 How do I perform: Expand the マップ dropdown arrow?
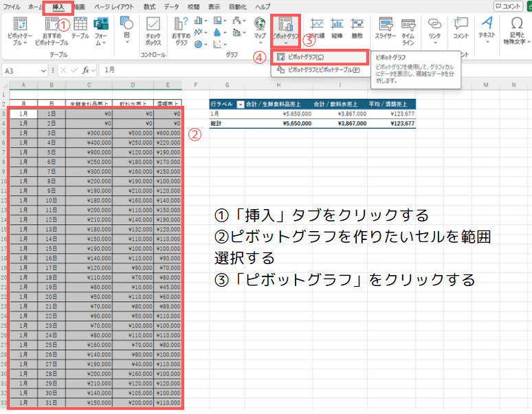[x=261, y=43]
